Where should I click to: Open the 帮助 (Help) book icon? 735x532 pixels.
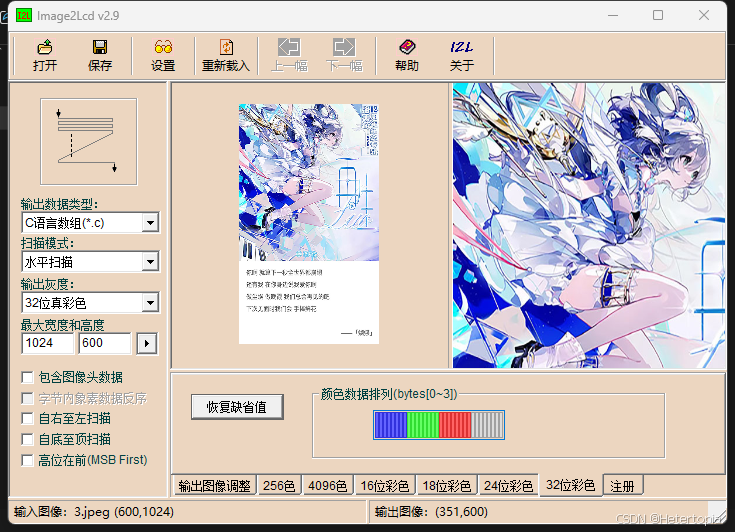coord(407,47)
